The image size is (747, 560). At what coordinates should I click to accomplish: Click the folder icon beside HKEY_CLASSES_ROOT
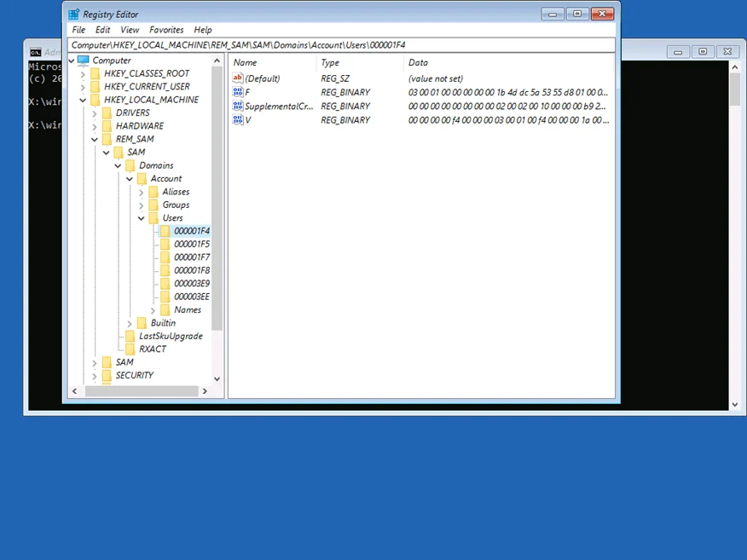click(x=96, y=73)
